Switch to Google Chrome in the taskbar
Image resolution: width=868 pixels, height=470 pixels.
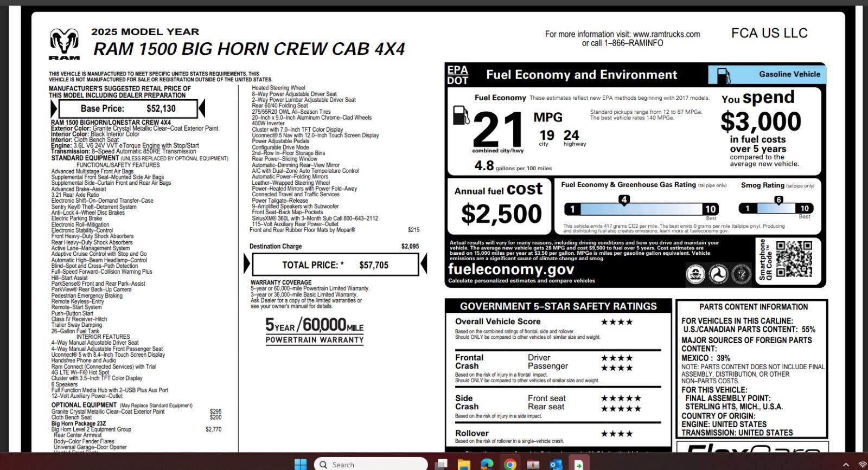click(509, 464)
